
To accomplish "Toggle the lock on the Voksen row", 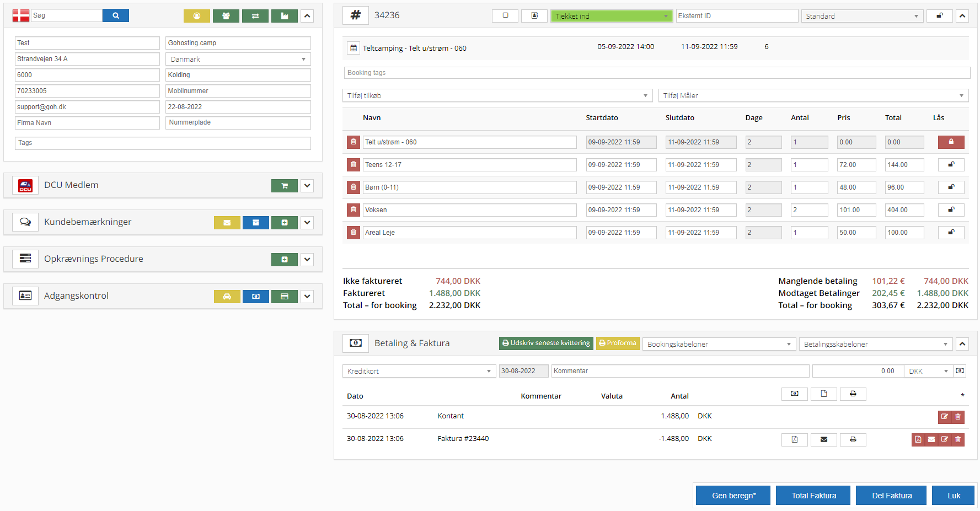I will [951, 210].
